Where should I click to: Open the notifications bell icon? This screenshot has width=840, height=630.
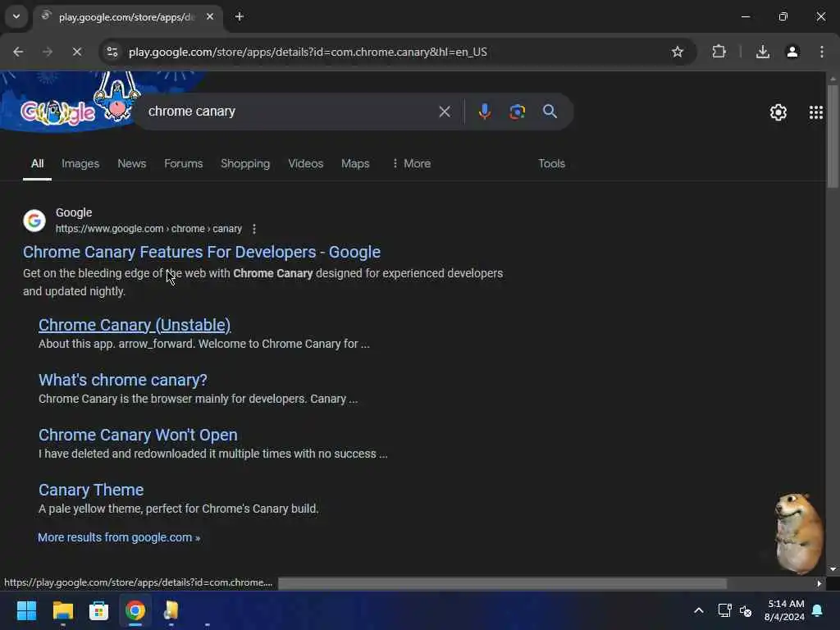[x=818, y=610]
